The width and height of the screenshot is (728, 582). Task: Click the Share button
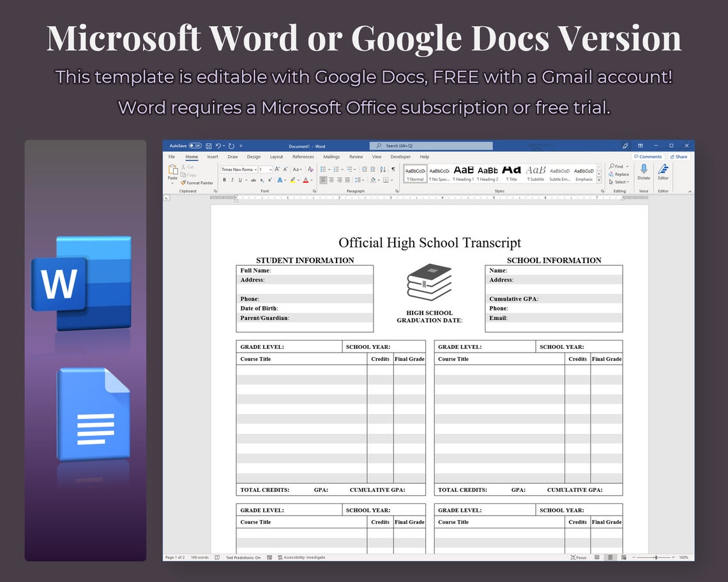(678, 157)
